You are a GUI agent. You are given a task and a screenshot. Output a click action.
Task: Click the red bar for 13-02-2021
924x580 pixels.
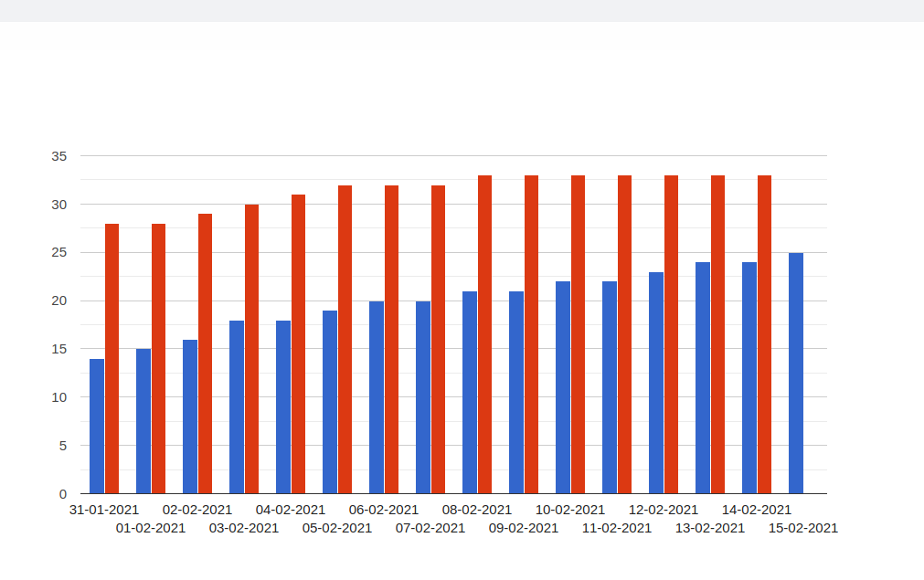pos(718,334)
